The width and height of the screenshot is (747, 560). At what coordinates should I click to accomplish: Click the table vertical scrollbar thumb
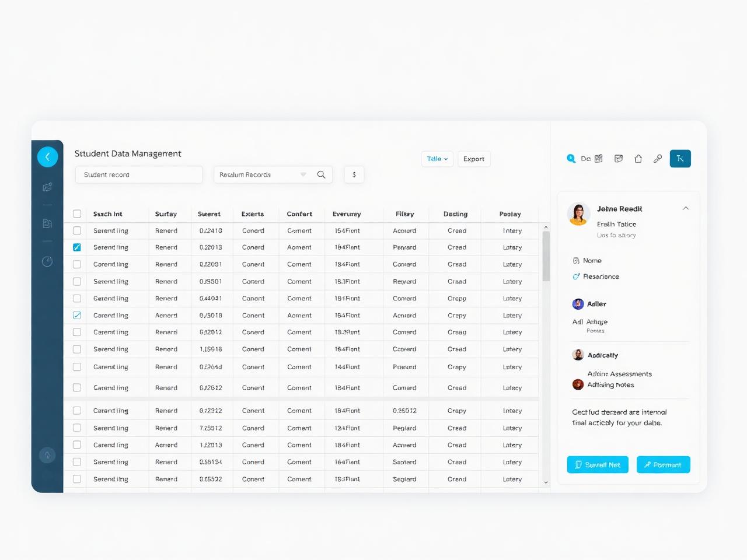coord(546,257)
